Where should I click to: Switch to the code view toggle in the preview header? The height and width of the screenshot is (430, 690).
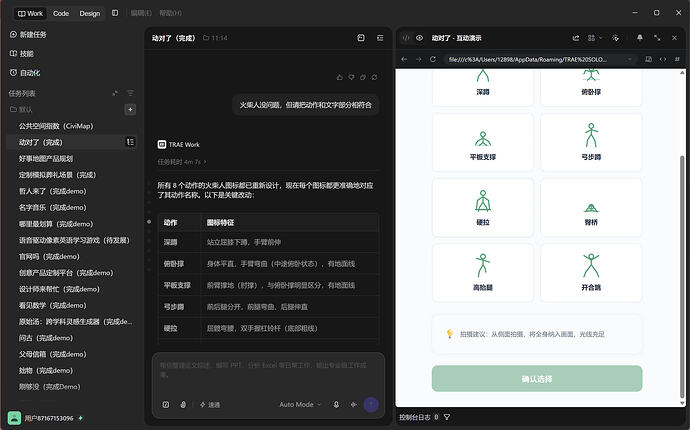(x=406, y=38)
